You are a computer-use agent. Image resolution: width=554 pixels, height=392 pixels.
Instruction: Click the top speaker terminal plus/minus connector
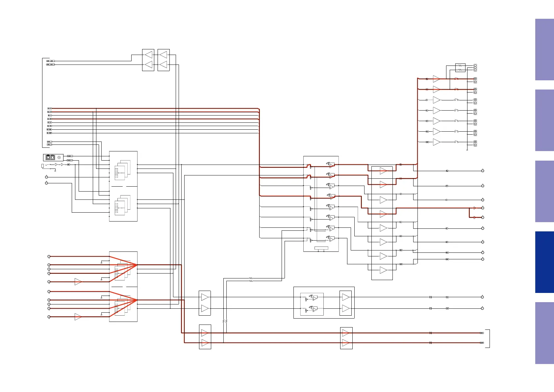click(x=475, y=80)
